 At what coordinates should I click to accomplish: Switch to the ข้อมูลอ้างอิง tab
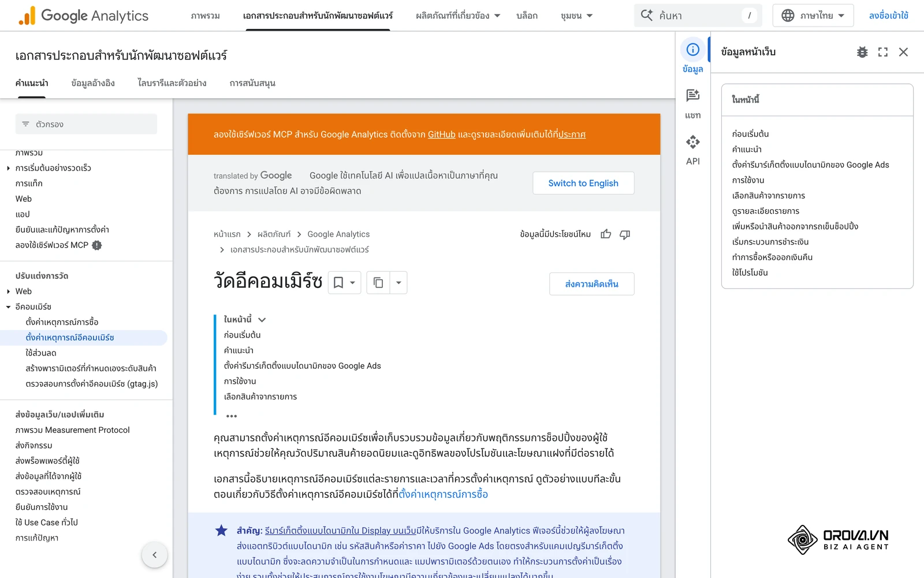tap(93, 83)
